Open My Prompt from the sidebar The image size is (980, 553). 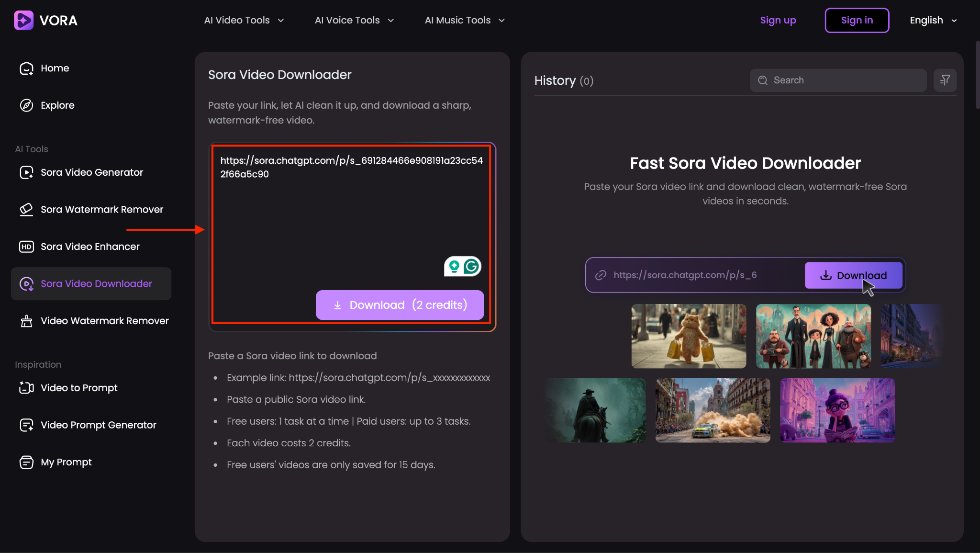66,462
